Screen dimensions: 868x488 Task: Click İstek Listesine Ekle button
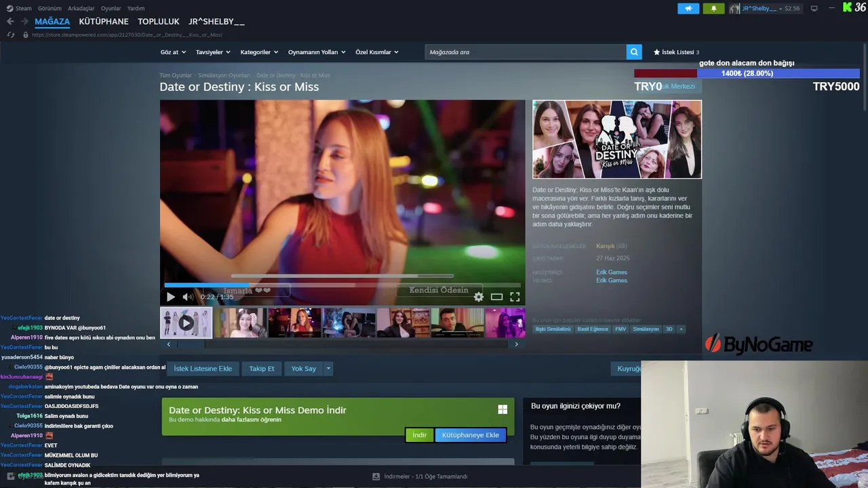click(x=203, y=369)
